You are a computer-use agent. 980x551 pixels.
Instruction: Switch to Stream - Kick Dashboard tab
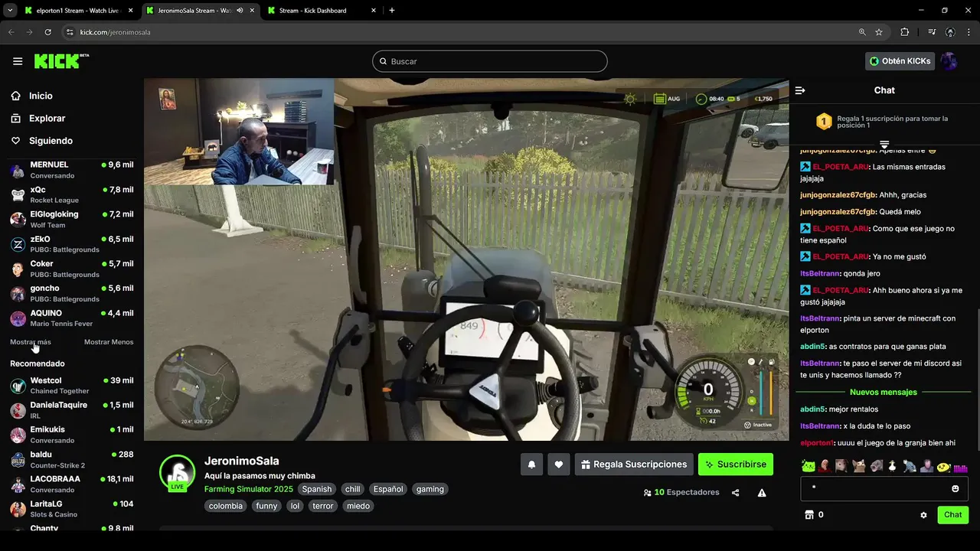coord(322,11)
